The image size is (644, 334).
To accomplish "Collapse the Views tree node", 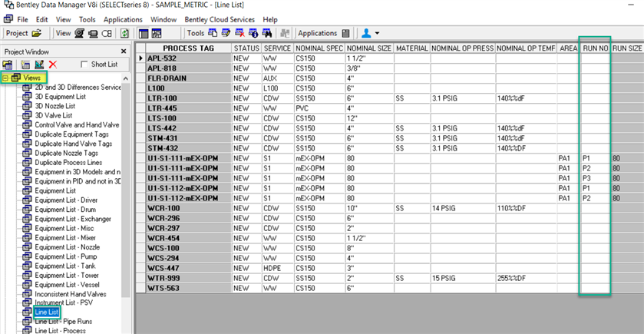I will [5, 78].
